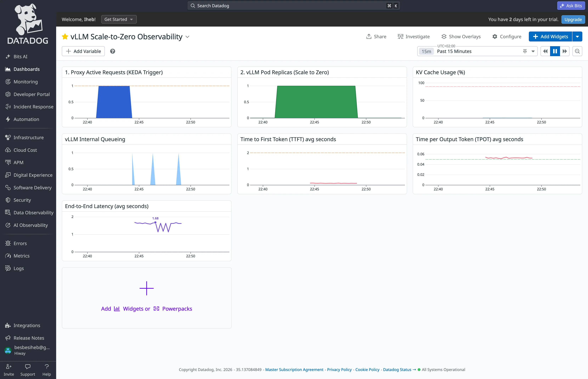Click blue area in Proxy Requests graph
Screen dimensions: 588x379
[114, 102]
